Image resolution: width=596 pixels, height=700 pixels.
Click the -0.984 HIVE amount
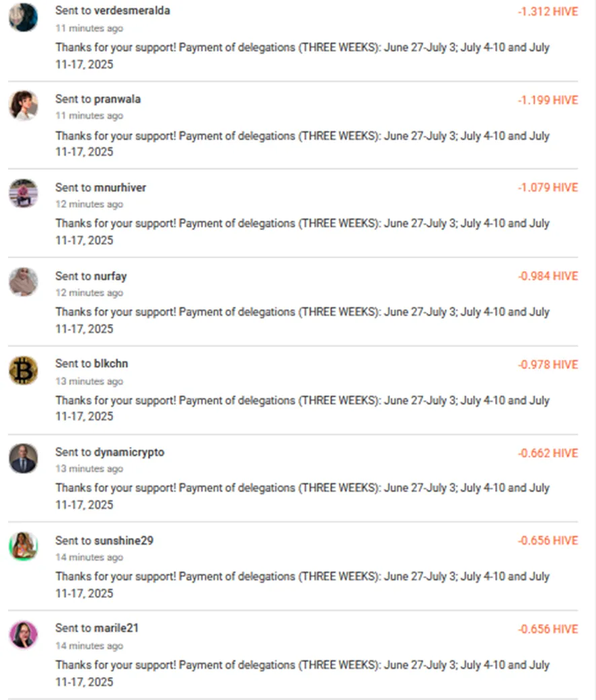click(x=548, y=276)
